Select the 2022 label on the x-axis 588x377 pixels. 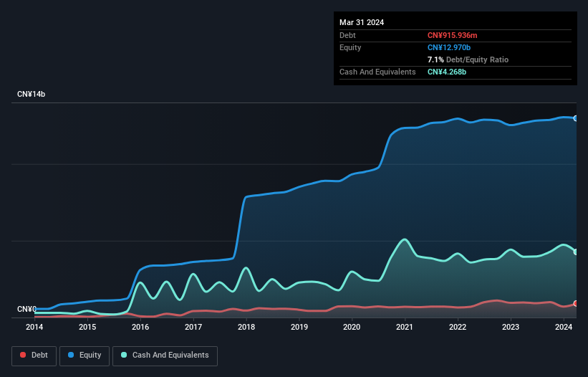[x=458, y=328]
